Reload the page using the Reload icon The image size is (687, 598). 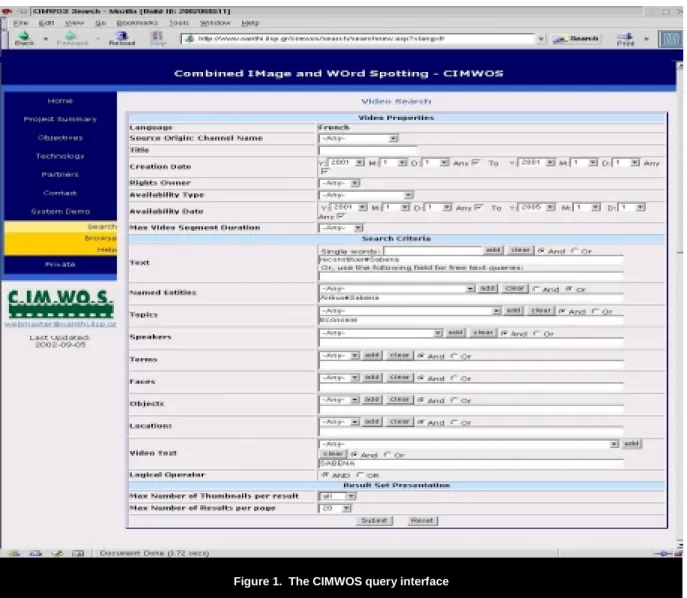[122, 39]
